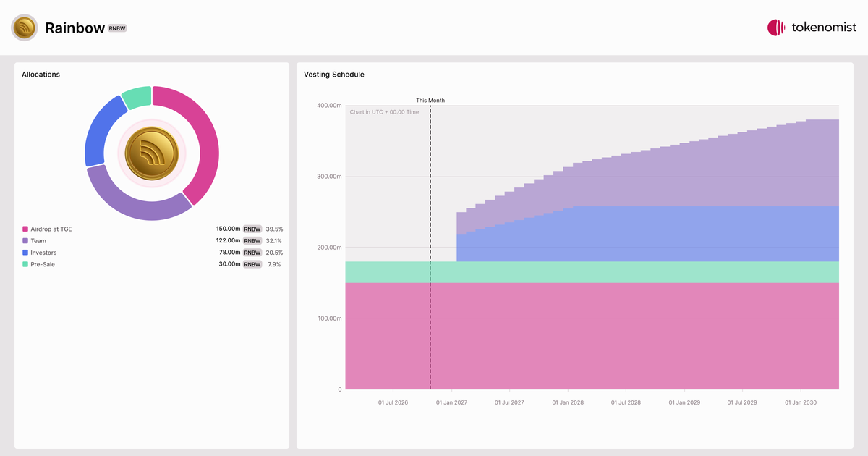This screenshot has width=868, height=456.
Task: Click the RNBW badge in Investors row
Action: pos(252,253)
